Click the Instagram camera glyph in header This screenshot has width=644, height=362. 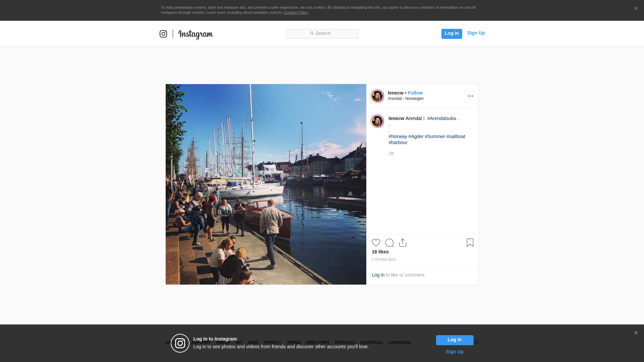point(163,34)
